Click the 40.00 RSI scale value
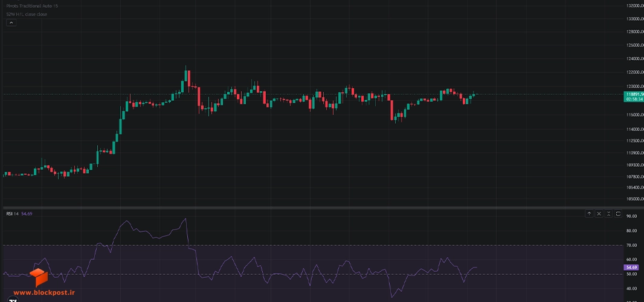This screenshot has height=302, width=644. coord(631,289)
